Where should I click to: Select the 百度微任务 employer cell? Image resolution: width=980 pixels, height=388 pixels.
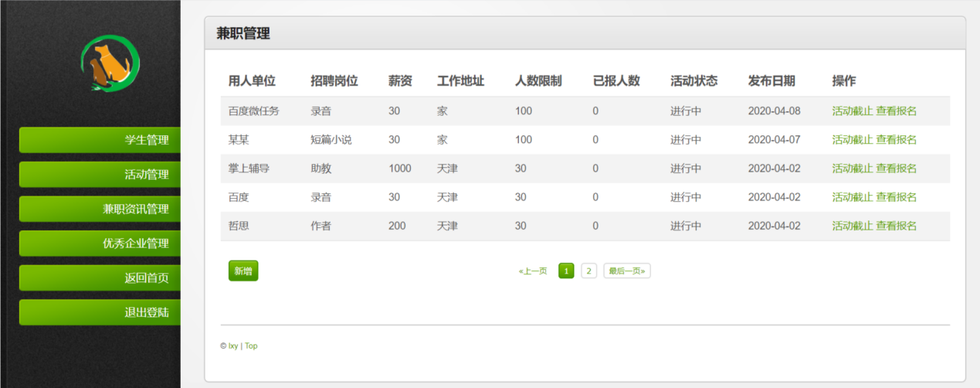coord(253,111)
